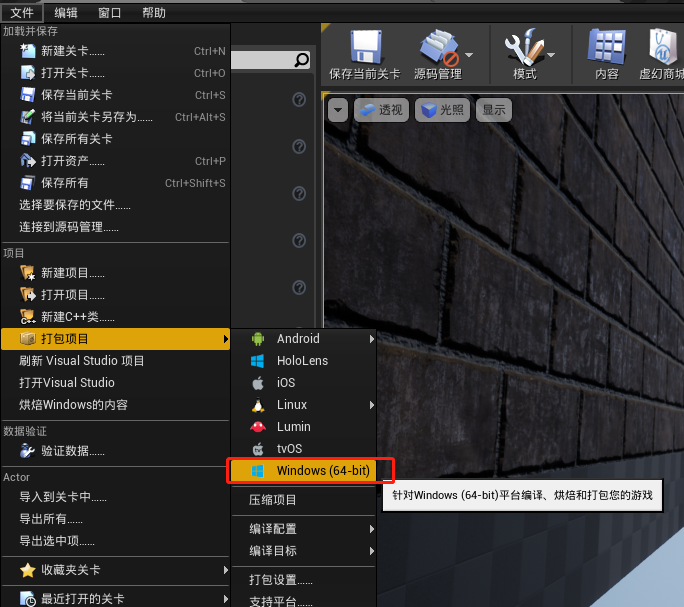Click the HoloLens Windows logo icon
This screenshot has width=684, height=607.
(257, 361)
